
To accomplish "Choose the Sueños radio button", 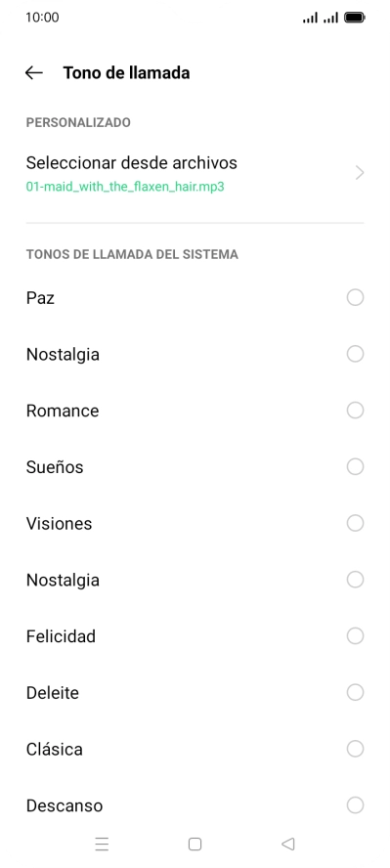I will click(355, 466).
